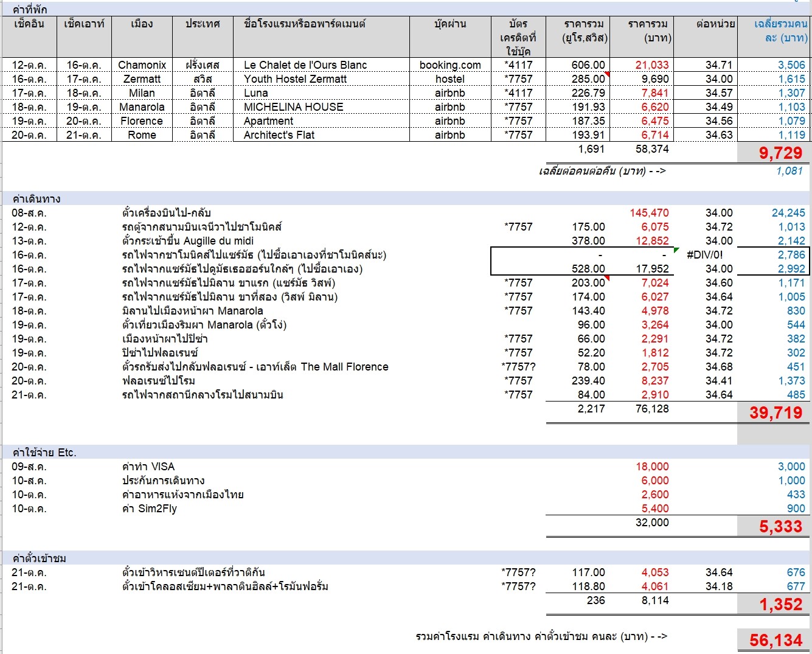This screenshot has width=812, height=654.
Task: Select the booking.com cell
Action: 450,65
